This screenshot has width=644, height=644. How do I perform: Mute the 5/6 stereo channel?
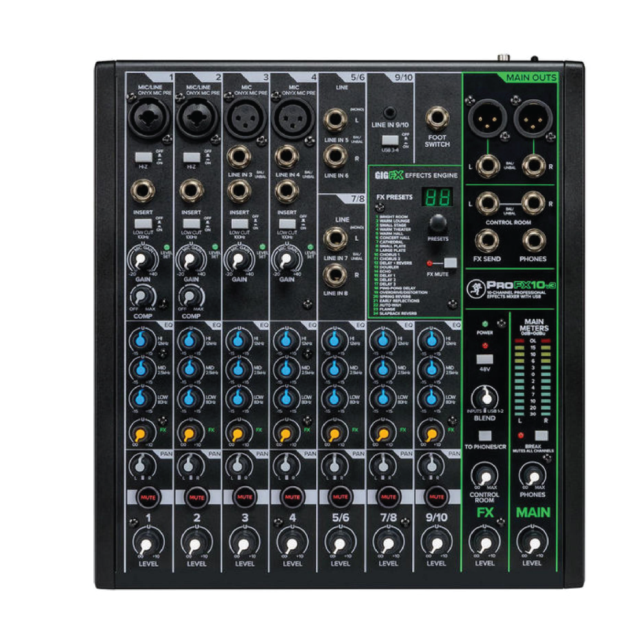pyautogui.click(x=341, y=497)
